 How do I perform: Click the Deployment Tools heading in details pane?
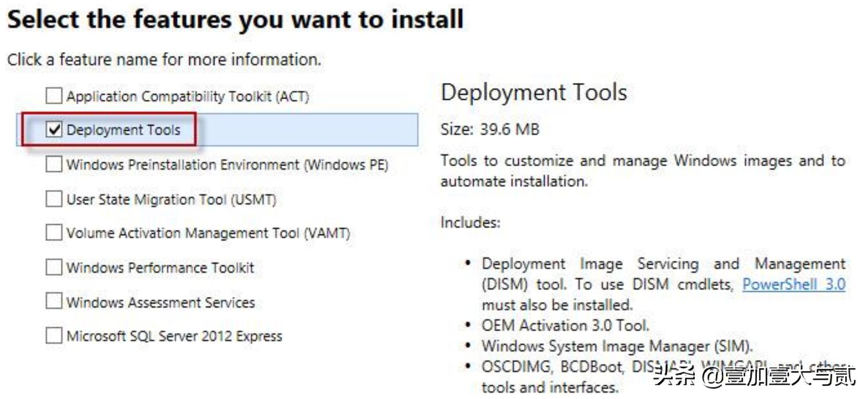(534, 92)
